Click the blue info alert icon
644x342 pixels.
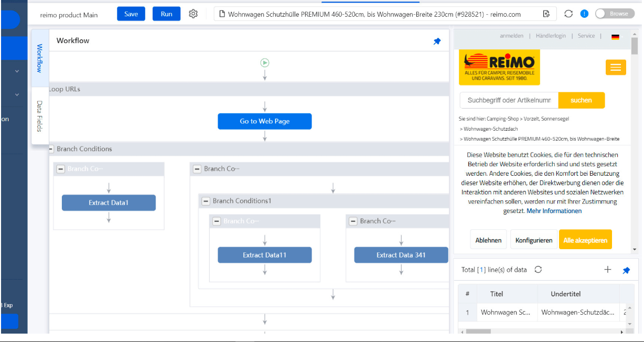tap(584, 14)
